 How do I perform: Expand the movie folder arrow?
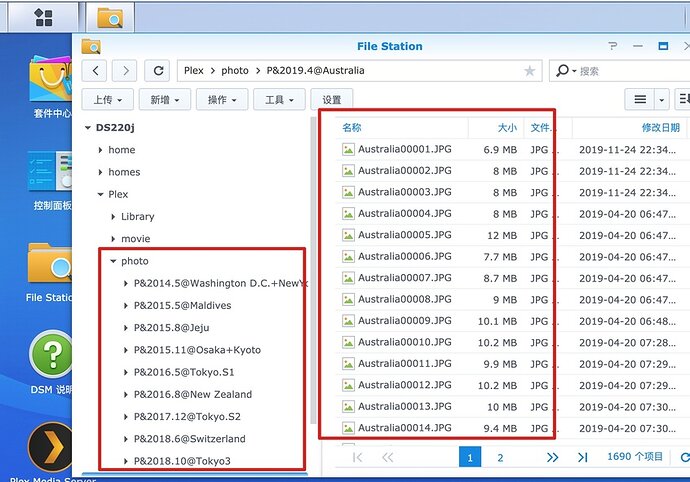click(x=113, y=239)
